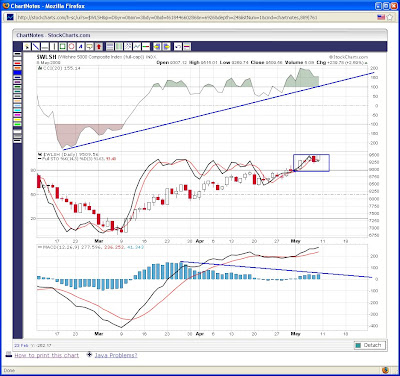Choose the yellow color swatch

click(x=18, y=120)
